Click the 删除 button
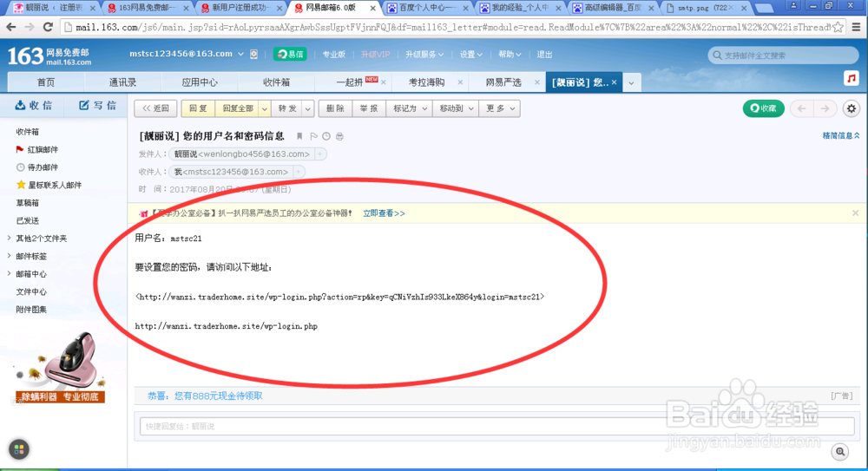Image resolution: width=868 pixels, height=471 pixels. pos(335,108)
